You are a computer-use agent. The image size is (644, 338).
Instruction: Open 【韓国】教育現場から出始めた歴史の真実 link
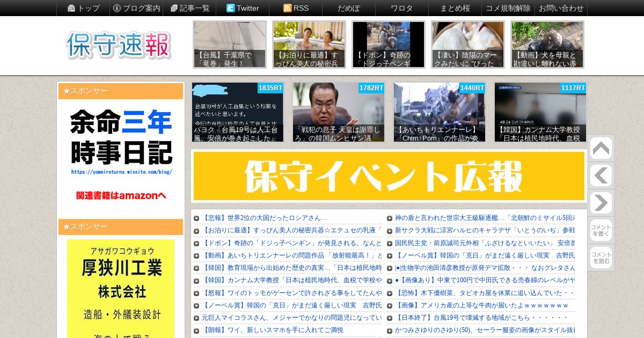(291, 268)
